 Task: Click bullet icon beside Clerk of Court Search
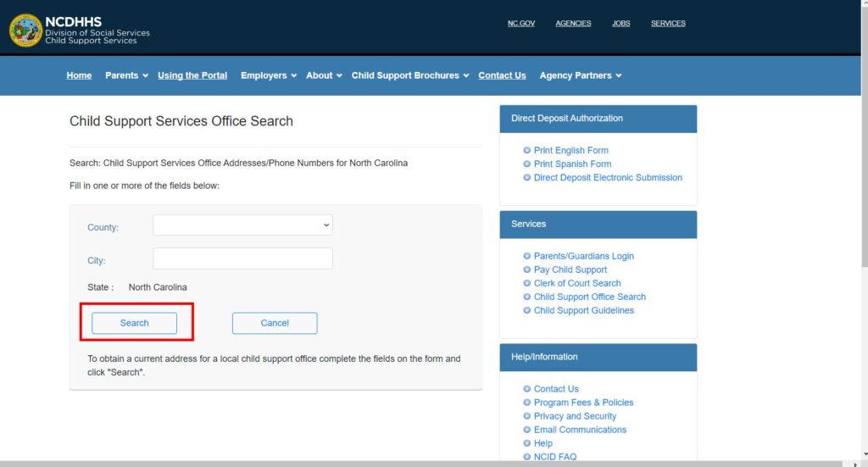pyautogui.click(x=526, y=283)
